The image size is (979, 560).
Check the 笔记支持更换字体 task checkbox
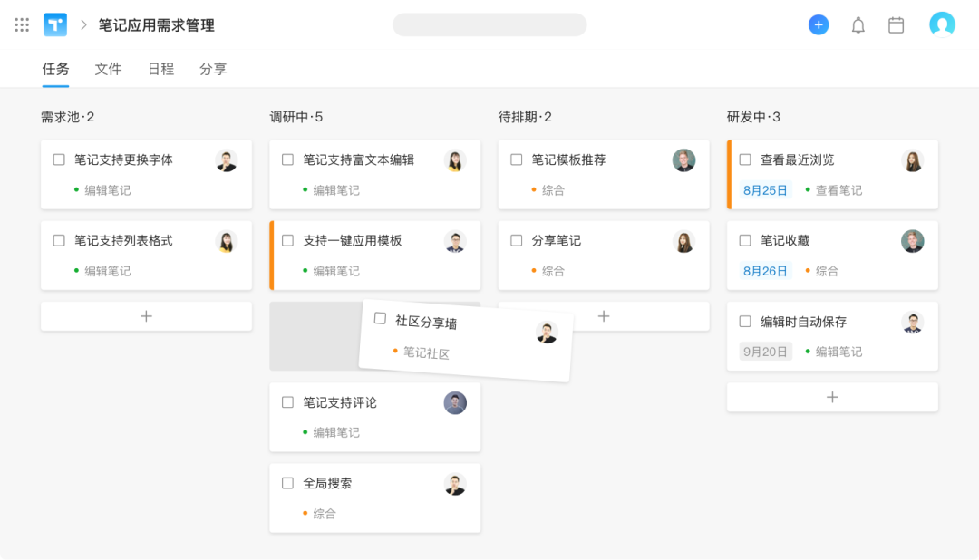57,159
